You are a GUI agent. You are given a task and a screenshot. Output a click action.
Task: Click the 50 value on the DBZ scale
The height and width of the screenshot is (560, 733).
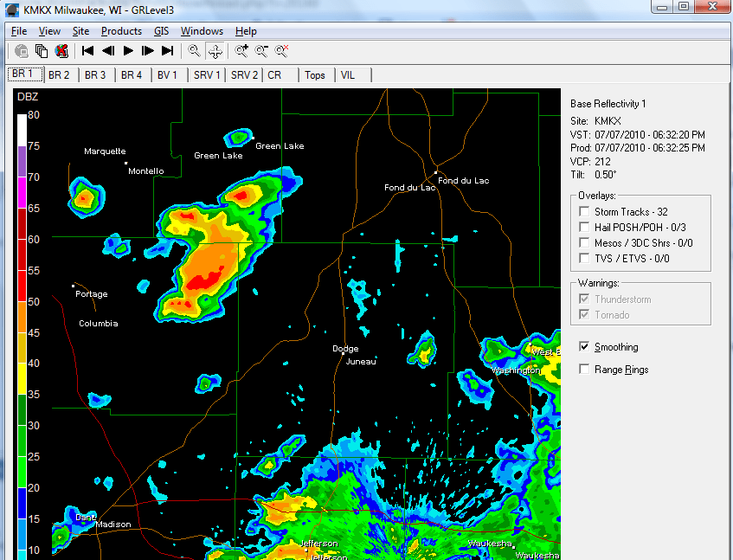click(x=34, y=302)
